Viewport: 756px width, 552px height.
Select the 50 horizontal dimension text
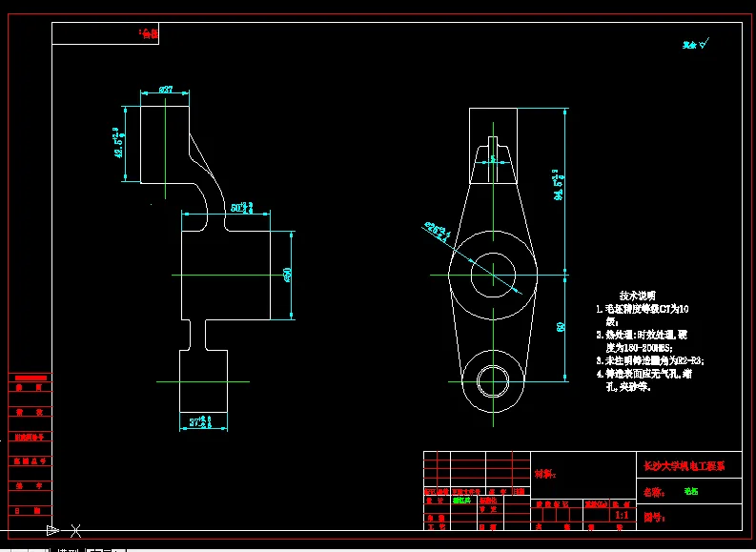coord(242,208)
